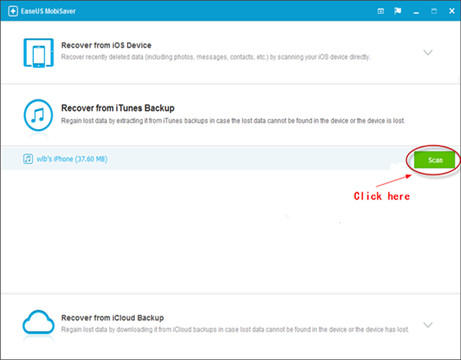Viewport: 461px width, 360px height.
Task: Click the iOS device tablet-phone icon
Action: (38, 53)
